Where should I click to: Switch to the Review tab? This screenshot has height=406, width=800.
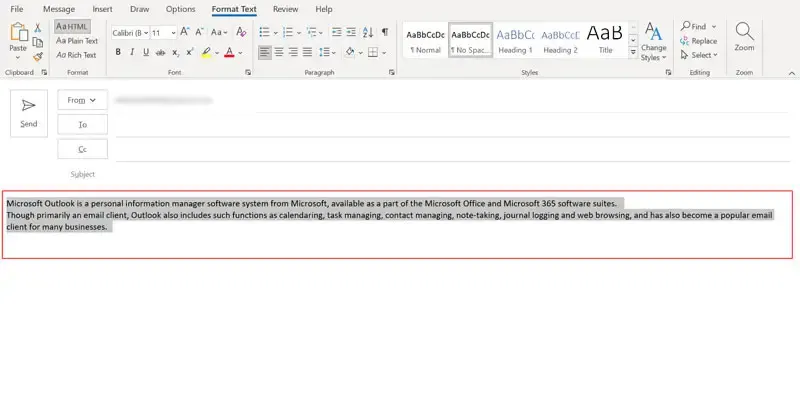(285, 9)
